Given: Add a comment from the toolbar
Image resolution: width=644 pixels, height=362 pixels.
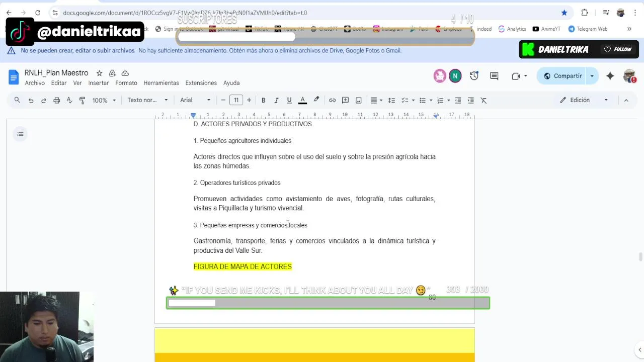Looking at the screenshot, I should pos(346,100).
